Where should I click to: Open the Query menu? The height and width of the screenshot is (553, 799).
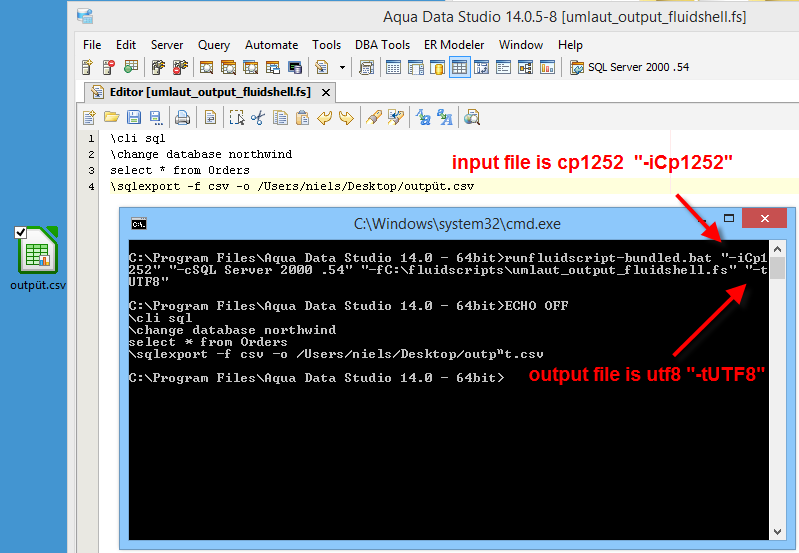point(214,45)
